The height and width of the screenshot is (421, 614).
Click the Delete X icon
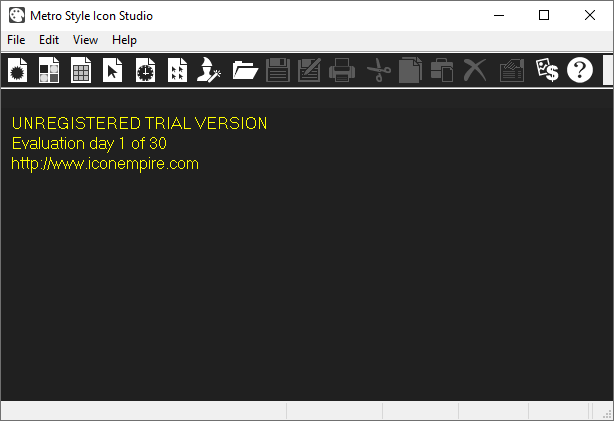(475, 70)
